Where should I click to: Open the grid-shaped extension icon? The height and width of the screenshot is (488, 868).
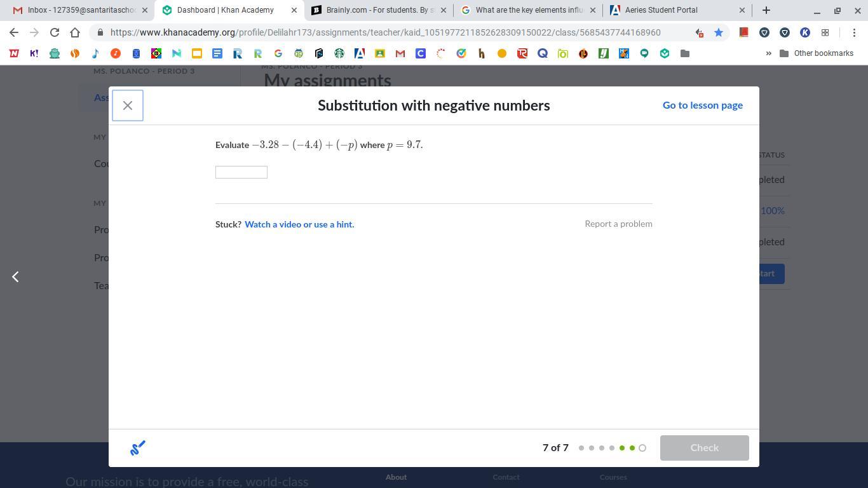825,32
